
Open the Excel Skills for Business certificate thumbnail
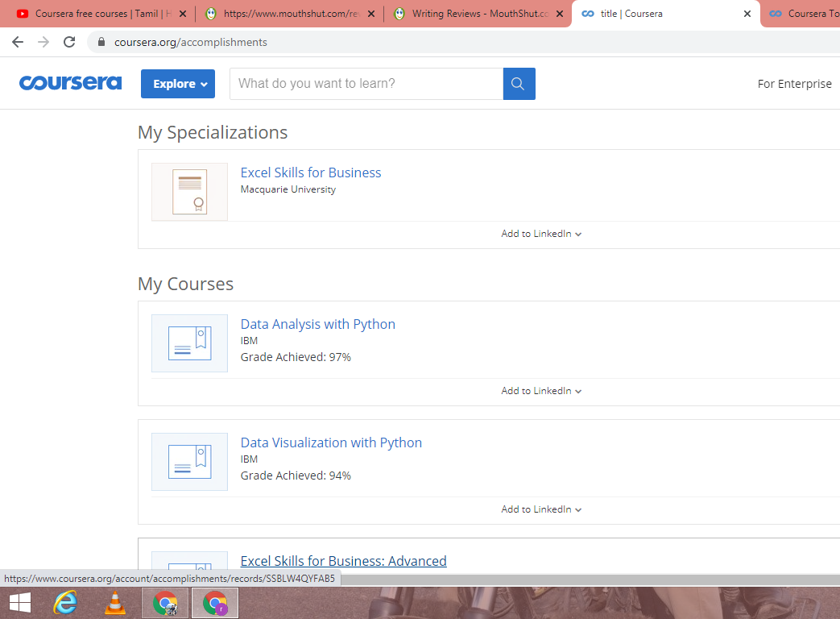(189, 192)
